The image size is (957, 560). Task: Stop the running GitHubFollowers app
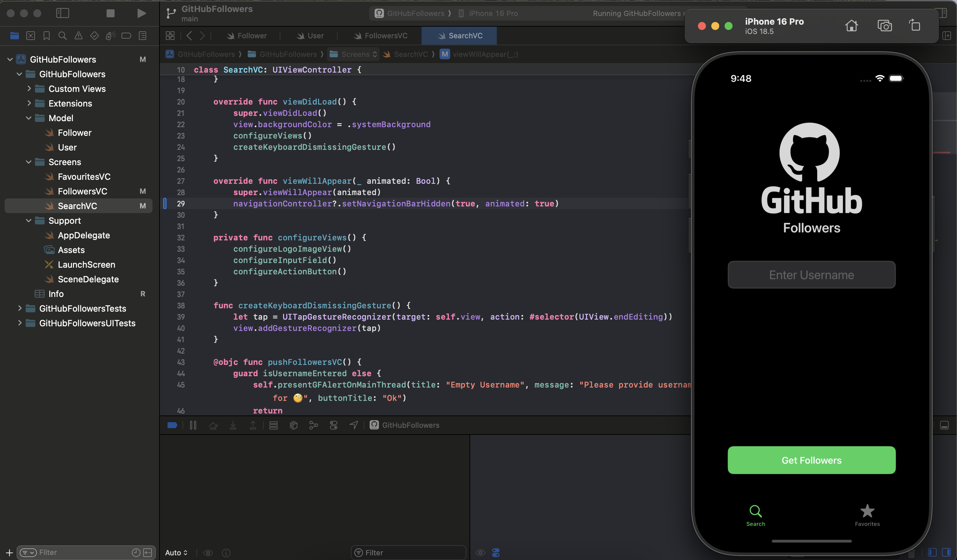click(111, 13)
